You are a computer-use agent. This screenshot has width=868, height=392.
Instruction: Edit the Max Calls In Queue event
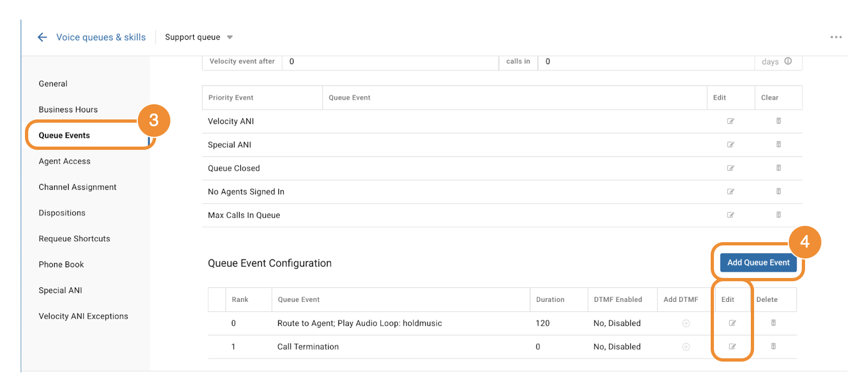pos(730,215)
